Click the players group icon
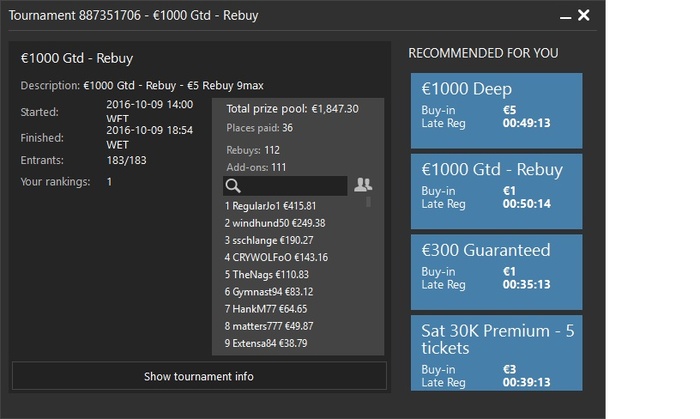 (x=363, y=185)
